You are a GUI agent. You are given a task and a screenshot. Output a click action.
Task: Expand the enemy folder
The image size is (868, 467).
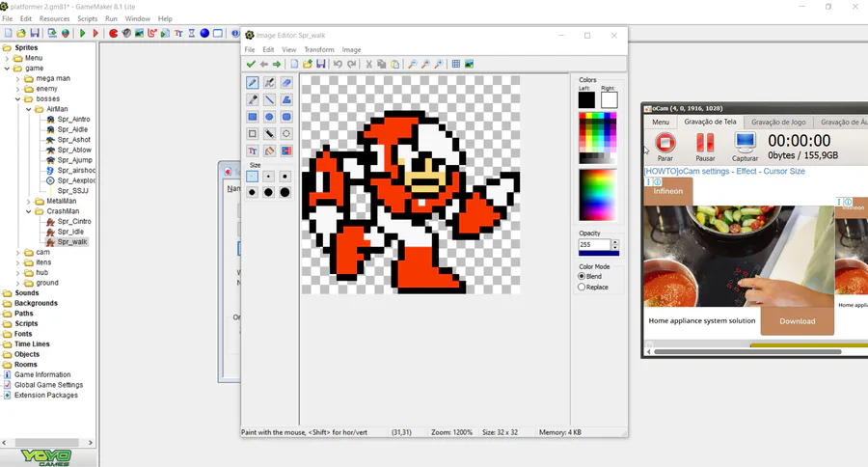pyautogui.click(x=17, y=89)
